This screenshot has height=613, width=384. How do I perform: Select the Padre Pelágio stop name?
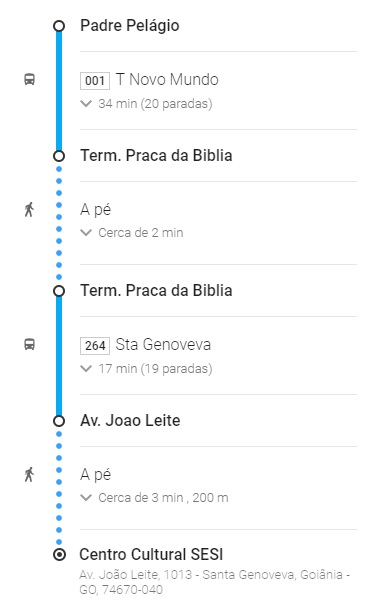click(130, 26)
